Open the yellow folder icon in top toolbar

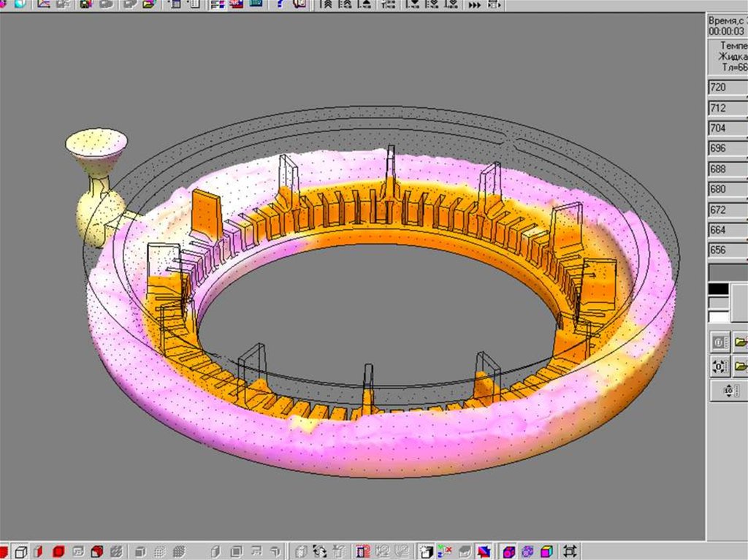(149, 4)
